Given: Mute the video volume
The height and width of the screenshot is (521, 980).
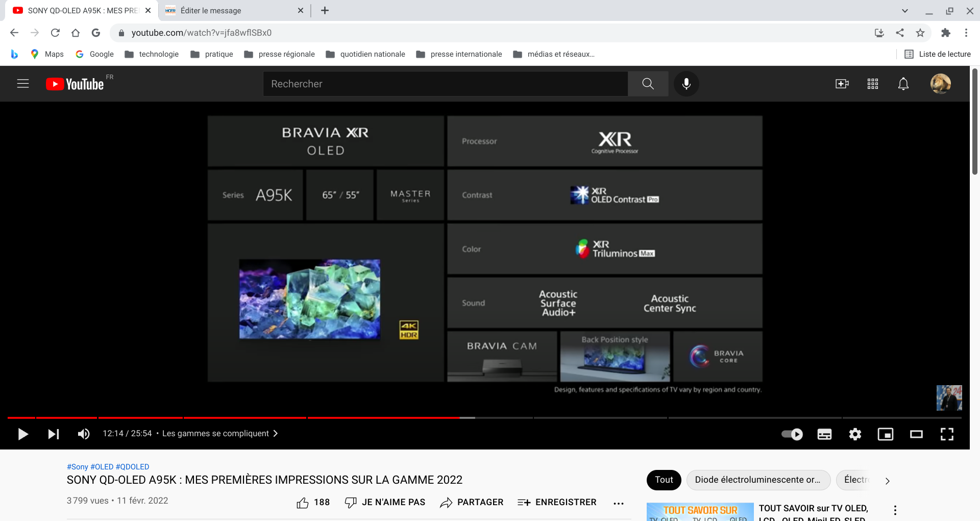Looking at the screenshot, I should pyautogui.click(x=84, y=434).
